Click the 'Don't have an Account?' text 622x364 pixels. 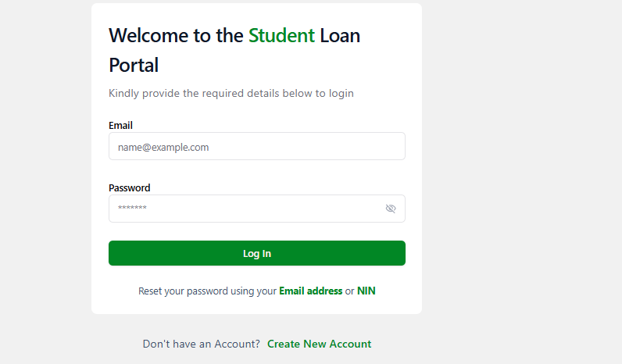click(x=201, y=344)
